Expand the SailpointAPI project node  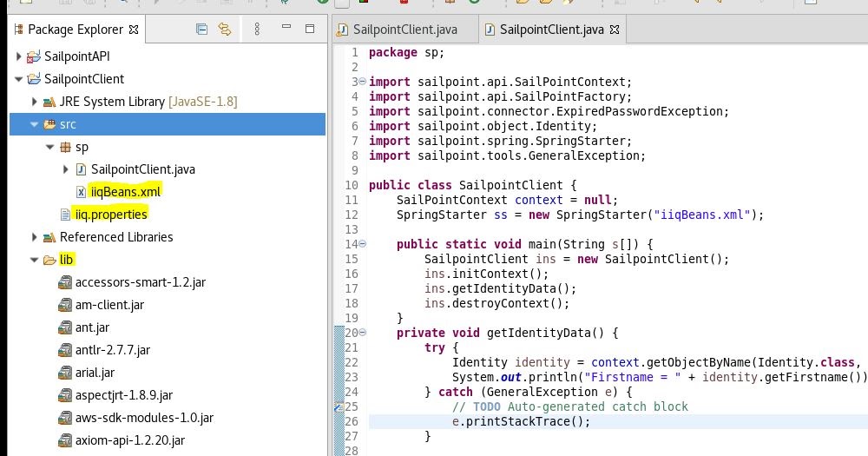pyautogui.click(x=18, y=56)
